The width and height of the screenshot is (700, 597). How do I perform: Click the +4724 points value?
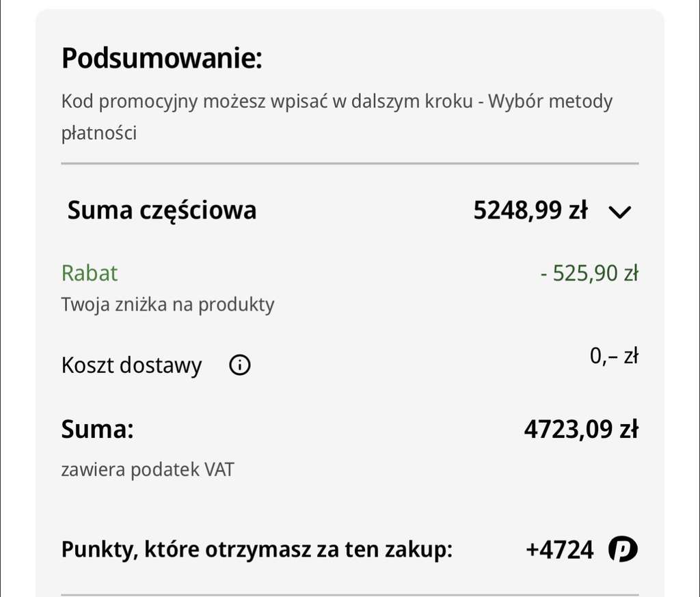[560, 550]
